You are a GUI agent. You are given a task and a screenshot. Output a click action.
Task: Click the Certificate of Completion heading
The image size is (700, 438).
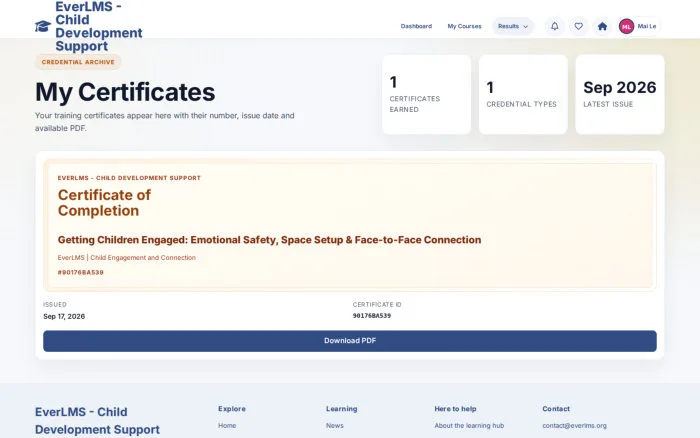[104, 203]
